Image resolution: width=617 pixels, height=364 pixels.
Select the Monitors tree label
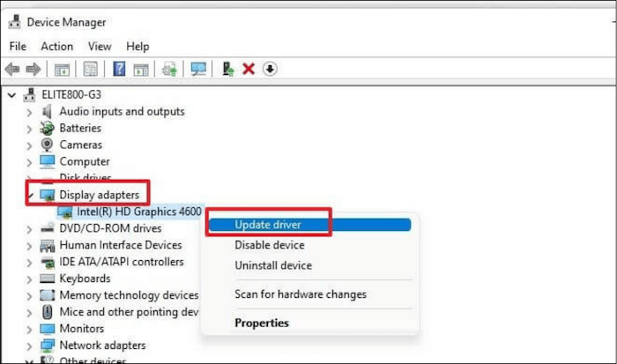point(82,329)
